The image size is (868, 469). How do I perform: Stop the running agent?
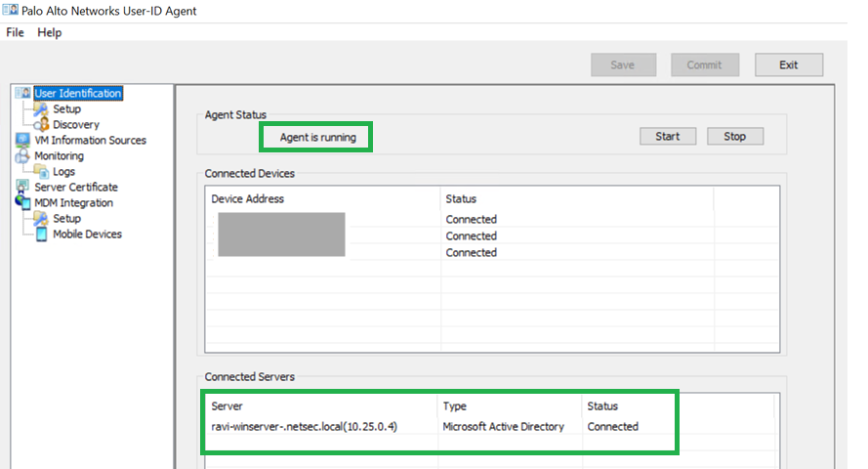(x=734, y=137)
